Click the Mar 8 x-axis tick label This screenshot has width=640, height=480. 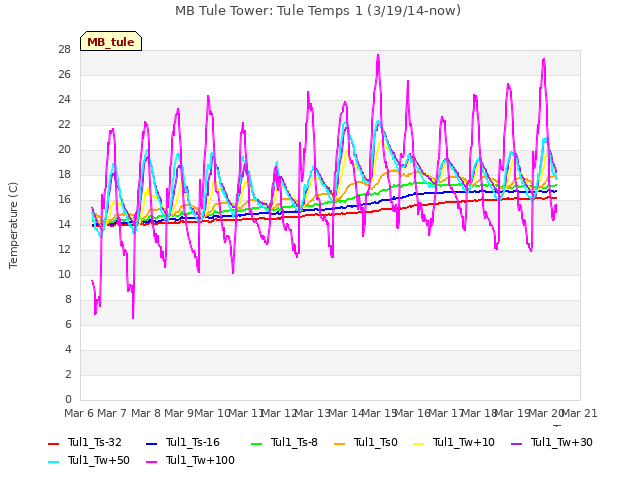tap(146, 413)
